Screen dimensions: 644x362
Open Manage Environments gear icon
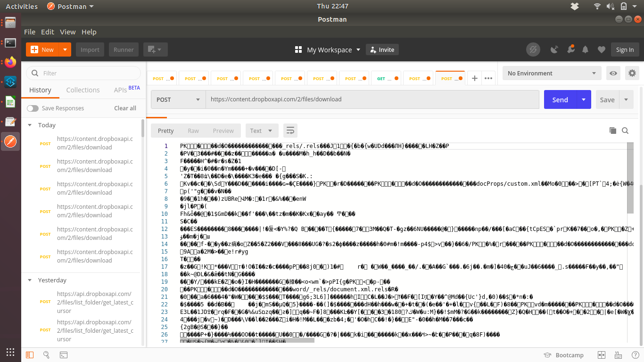tap(632, 73)
